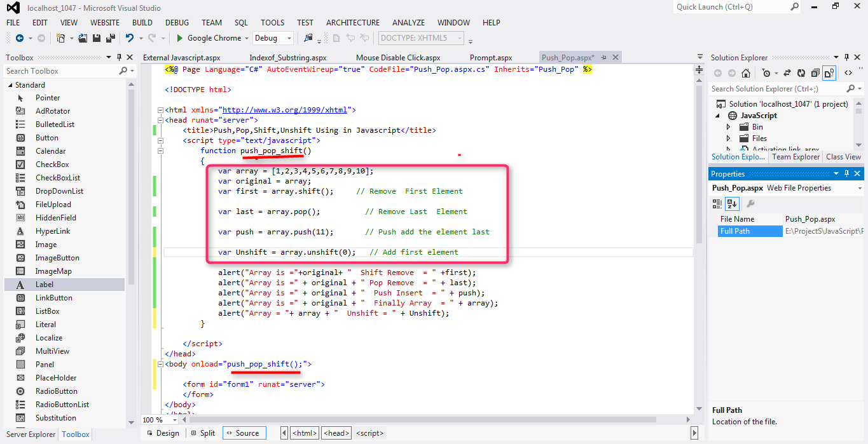Viewport: 868px width, 444px height.
Task: Click the Pending Changes Filter clock icon
Action: click(x=766, y=73)
